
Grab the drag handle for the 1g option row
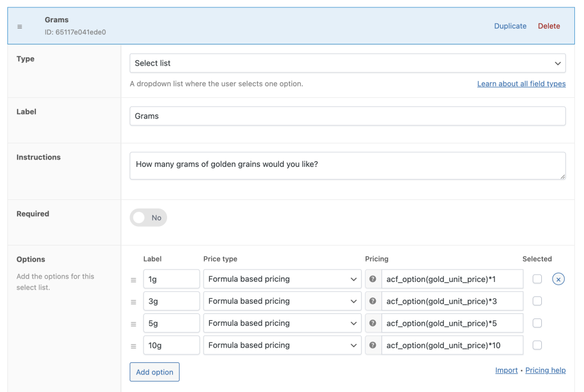(135, 279)
